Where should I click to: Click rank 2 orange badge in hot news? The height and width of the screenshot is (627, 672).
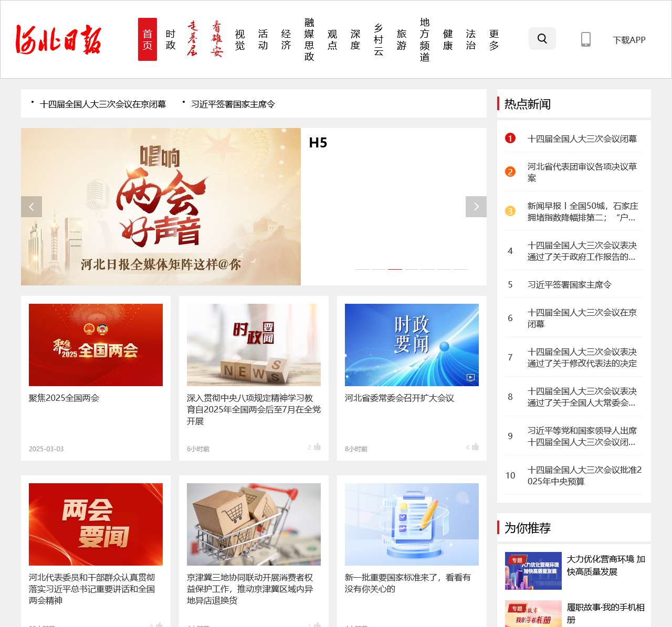510,172
